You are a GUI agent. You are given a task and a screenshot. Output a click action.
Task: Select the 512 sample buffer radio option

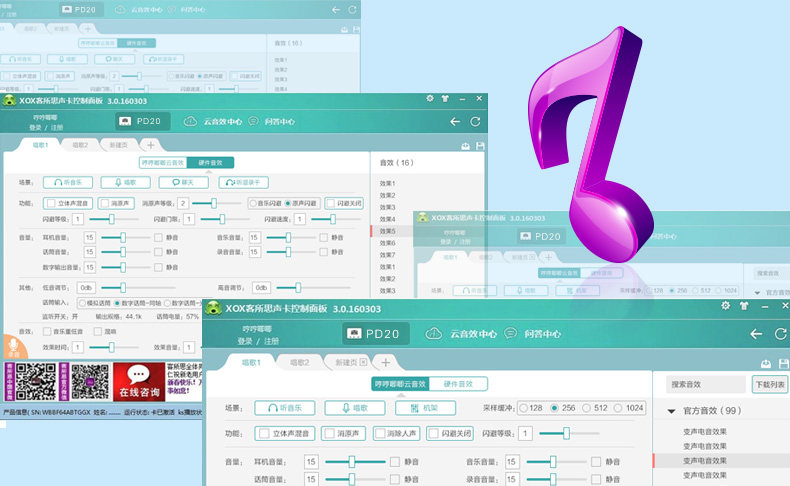coord(596,408)
